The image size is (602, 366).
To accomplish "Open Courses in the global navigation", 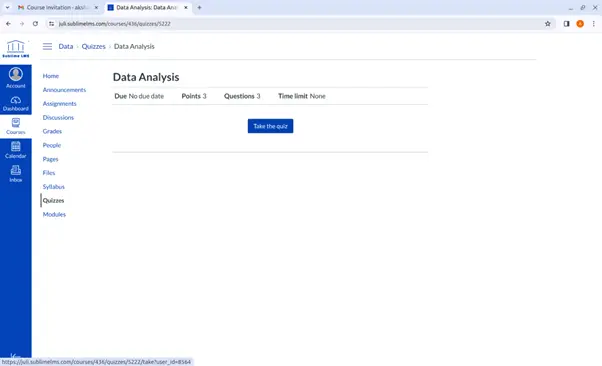I will (16, 126).
